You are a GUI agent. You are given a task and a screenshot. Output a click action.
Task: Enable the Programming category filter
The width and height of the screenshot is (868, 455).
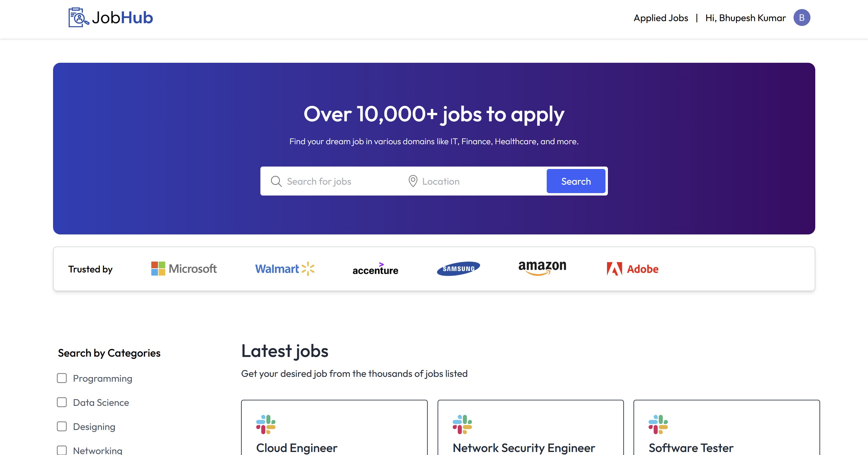click(x=62, y=378)
